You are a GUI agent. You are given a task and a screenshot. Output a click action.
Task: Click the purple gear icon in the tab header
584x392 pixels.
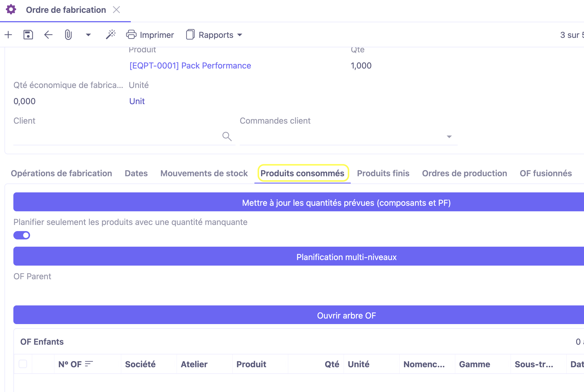click(11, 9)
